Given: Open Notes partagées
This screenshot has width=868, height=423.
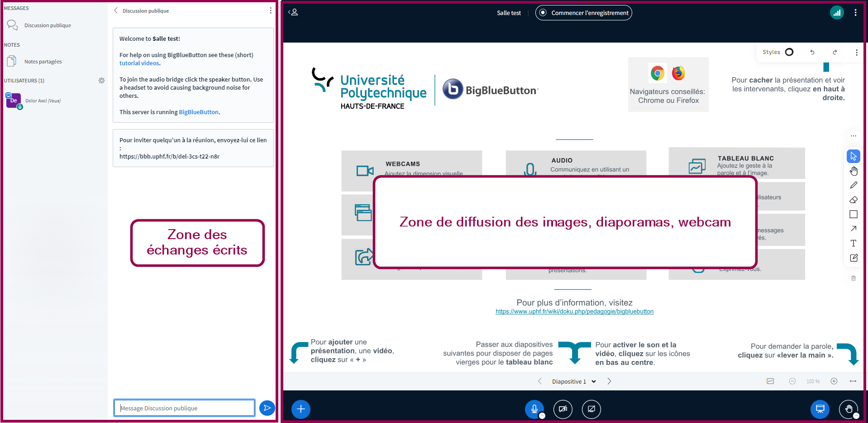Looking at the screenshot, I should [x=43, y=62].
